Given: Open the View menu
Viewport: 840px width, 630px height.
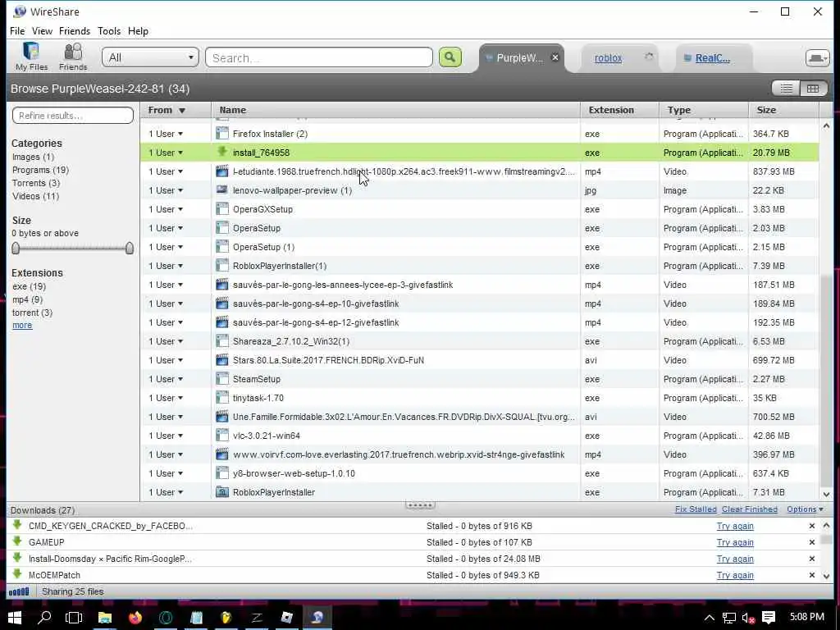Looking at the screenshot, I should point(42,31).
